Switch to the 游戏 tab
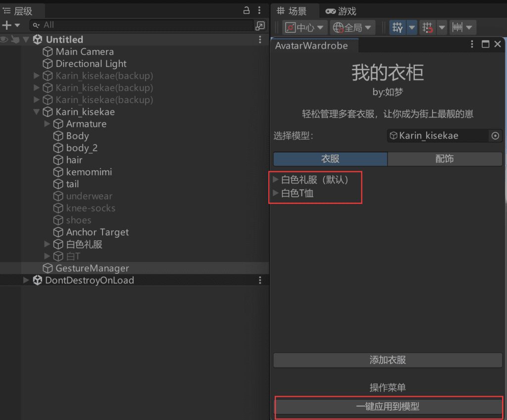This screenshot has height=420, width=507. pyautogui.click(x=341, y=11)
